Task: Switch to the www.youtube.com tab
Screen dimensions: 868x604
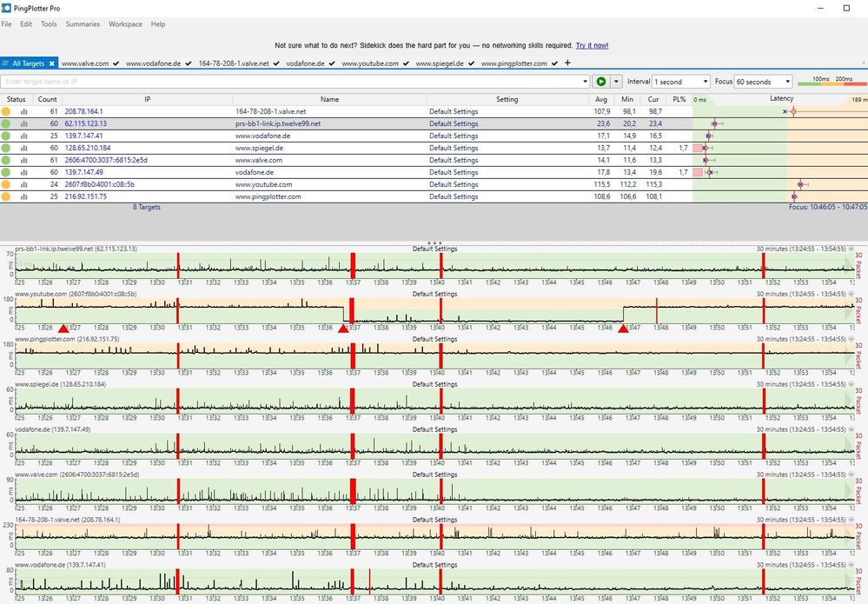Action: 370,63
